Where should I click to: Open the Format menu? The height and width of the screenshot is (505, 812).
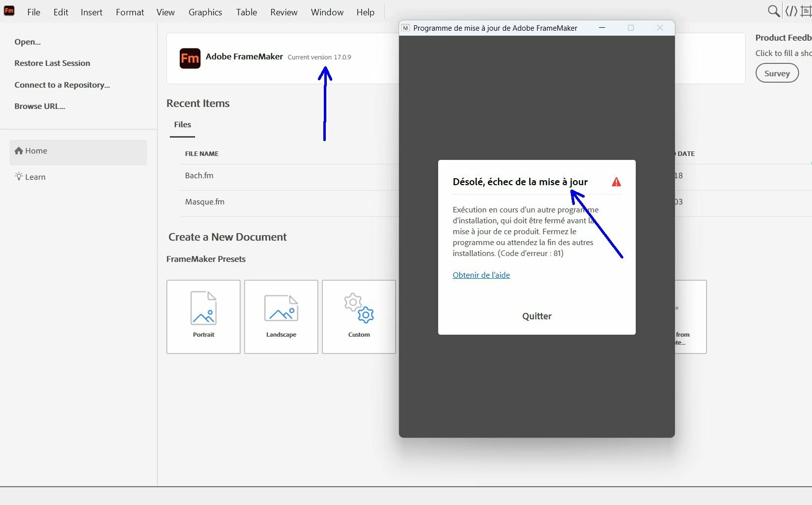[x=130, y=12]
